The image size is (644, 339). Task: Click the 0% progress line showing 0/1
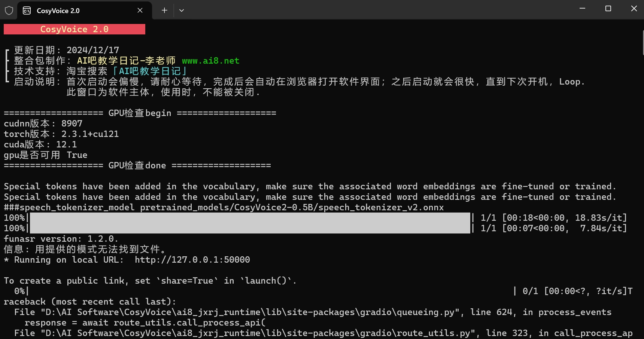click(323, 291)
